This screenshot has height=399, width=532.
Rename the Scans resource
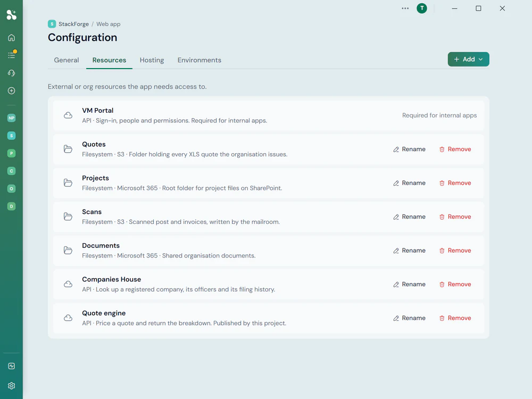(409, 217)
